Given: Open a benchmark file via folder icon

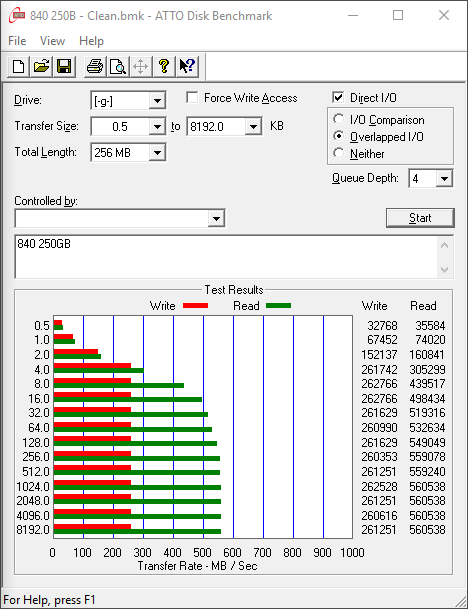Looking at the screenshot, I should [x=42, y=66].
